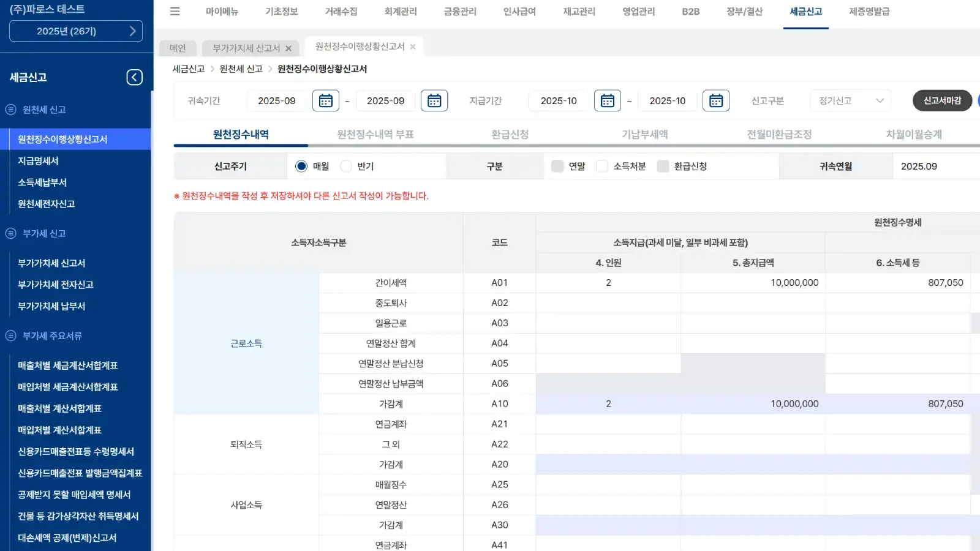
Task: Collapse the 세금신고 sidebar using the chevron icon
Action: [134, 77]
